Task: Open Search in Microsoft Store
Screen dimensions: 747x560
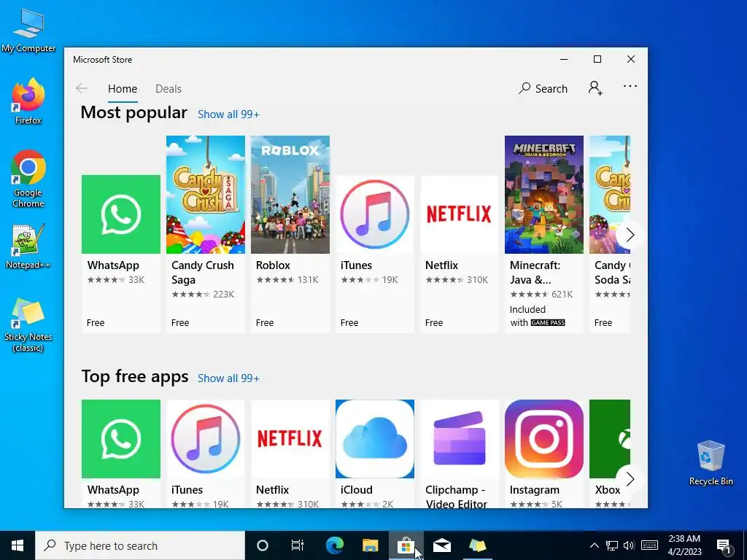Action: [543, 88]
